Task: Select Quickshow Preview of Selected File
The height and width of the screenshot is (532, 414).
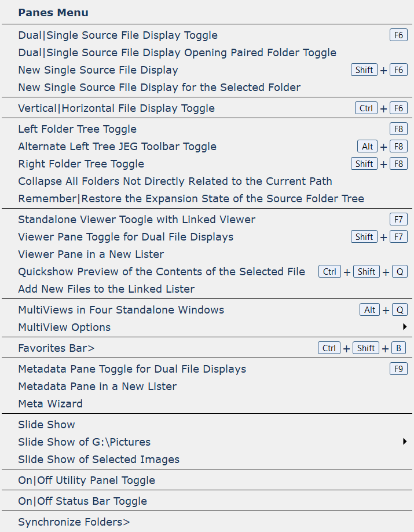Action: click(162, 272)
